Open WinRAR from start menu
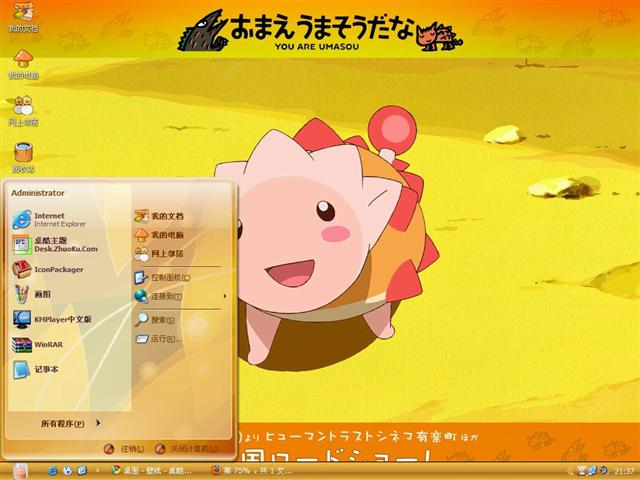 (x=38, y=344)
